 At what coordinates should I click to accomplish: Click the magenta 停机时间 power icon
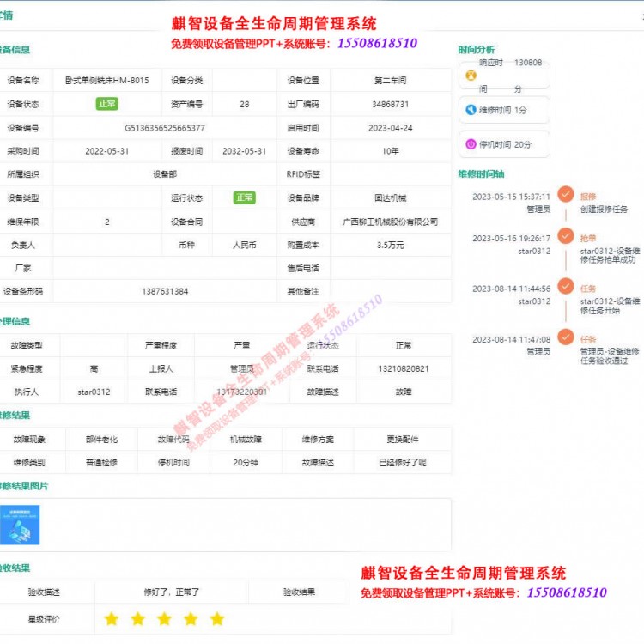pos(471,145)
